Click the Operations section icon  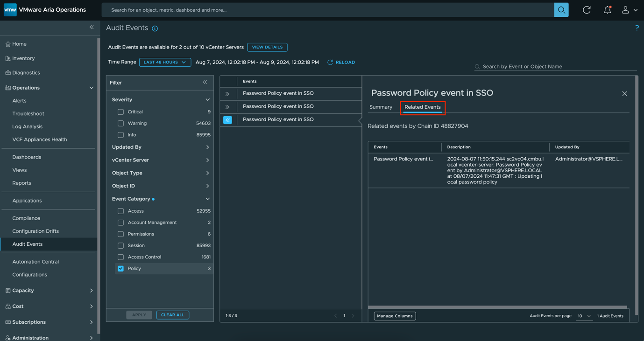pyautogui.click(x=8, y=88)
